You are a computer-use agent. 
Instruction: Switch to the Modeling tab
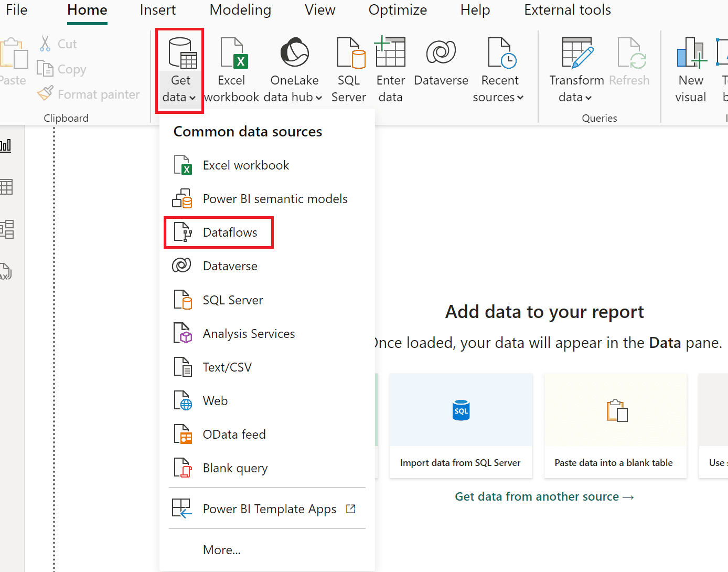[x=240, y=10]
